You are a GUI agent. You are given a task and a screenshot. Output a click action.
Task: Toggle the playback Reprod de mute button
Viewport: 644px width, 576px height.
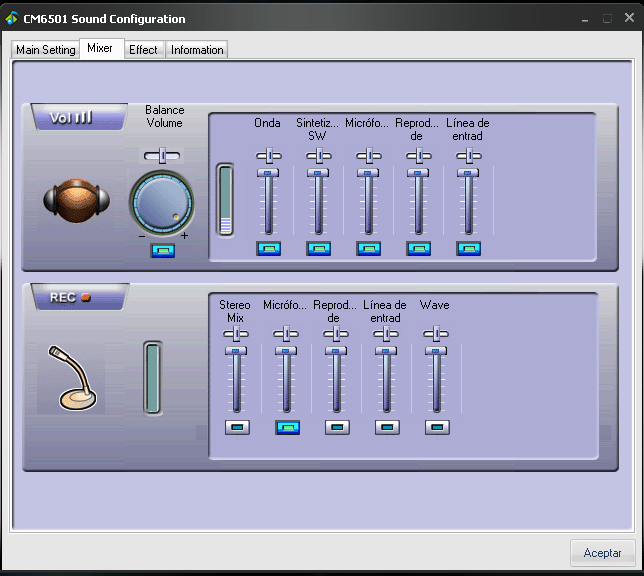(419, 248)
